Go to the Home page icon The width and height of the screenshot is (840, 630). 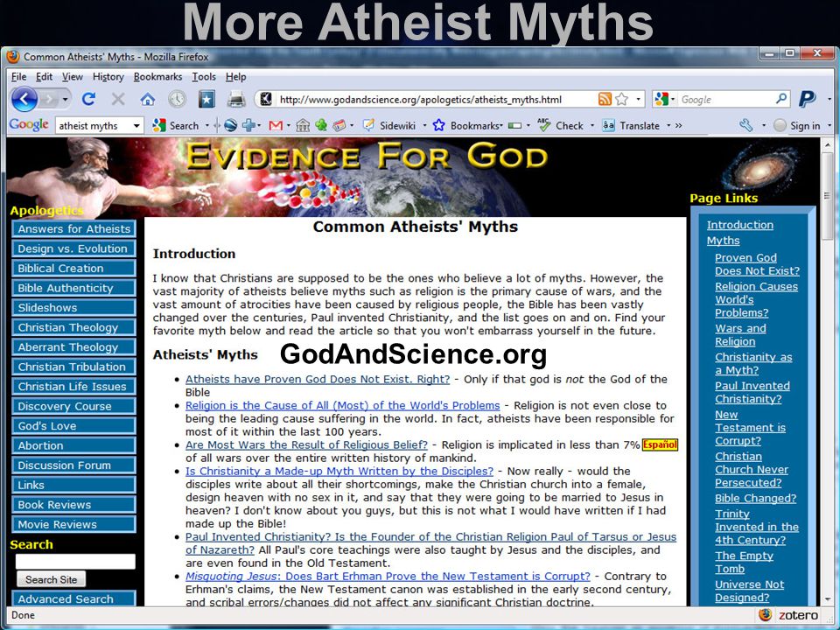[x=148, y=99]
